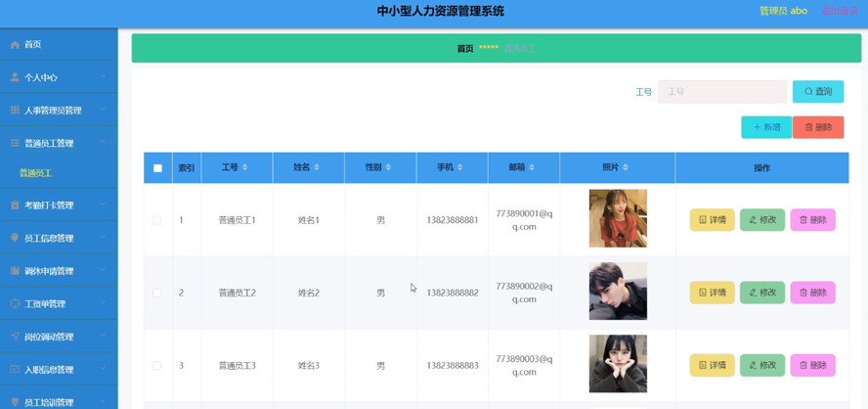
Task: Click the 工号 search input field
Action: pyautogui.click(x=721, y=92)
